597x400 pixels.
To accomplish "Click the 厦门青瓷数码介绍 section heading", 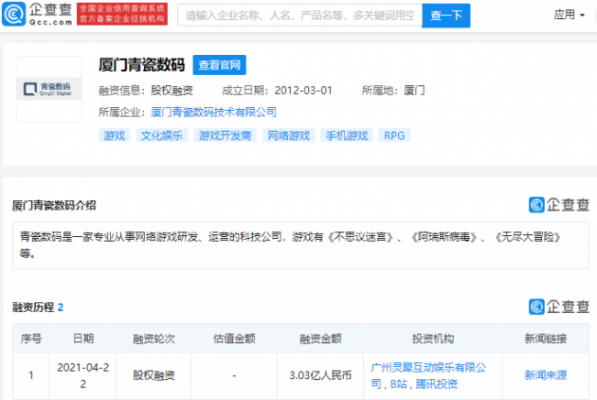I will (54, 206).
